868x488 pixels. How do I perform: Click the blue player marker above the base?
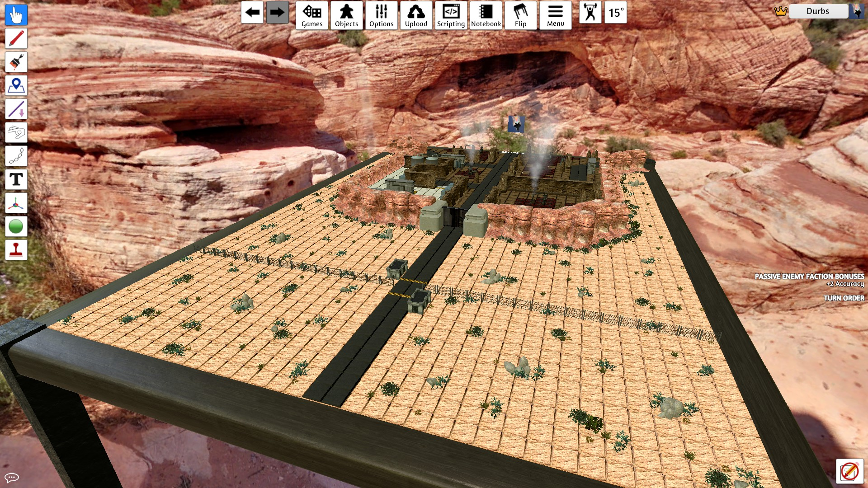pyautogui.click(x=516, y=124)
